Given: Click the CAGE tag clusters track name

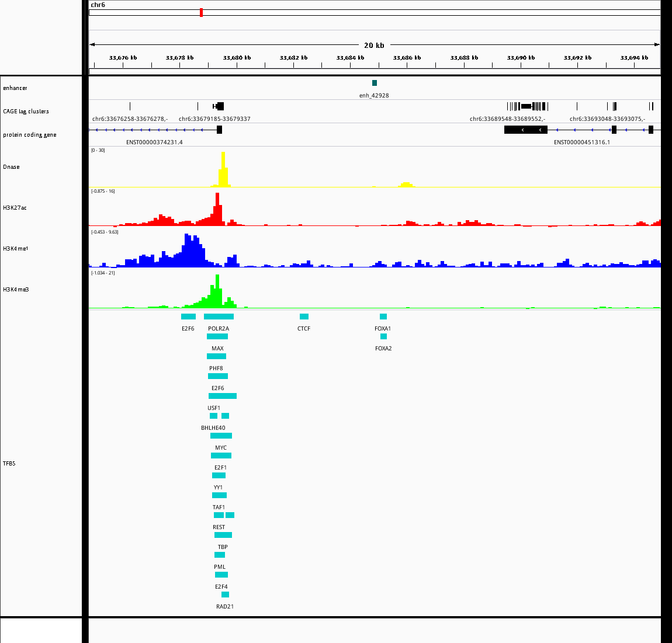Looking at the screenshot, I should coord(26,112).
